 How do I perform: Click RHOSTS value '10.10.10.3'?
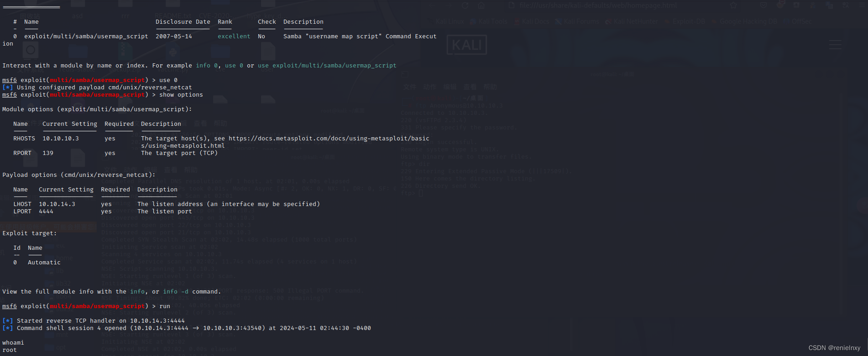point(61,139)
